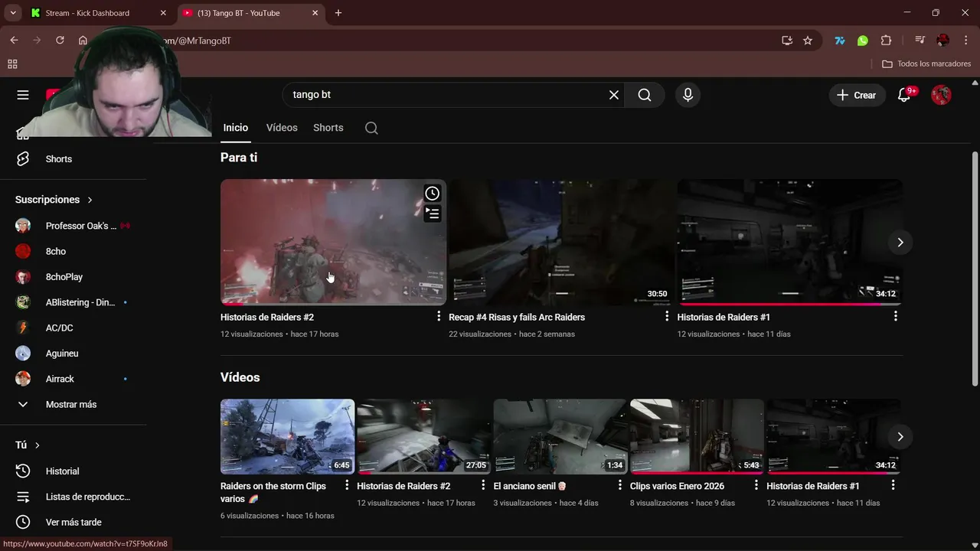Open the media control icon in toolbar
Viewport: 980px width, 551px height.
[920, 41]
